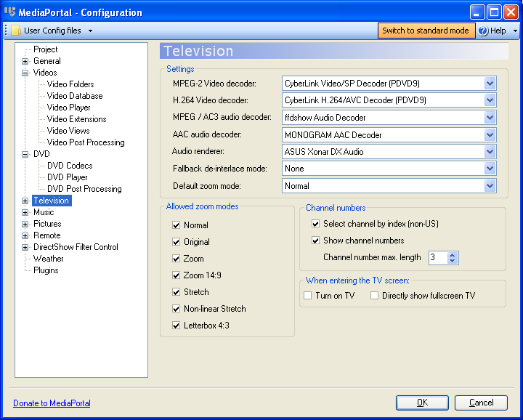This screenshot has width=523, height=420.
Task: Uncheck the Original zoom mode checkbox
Action: click(176, 242)
